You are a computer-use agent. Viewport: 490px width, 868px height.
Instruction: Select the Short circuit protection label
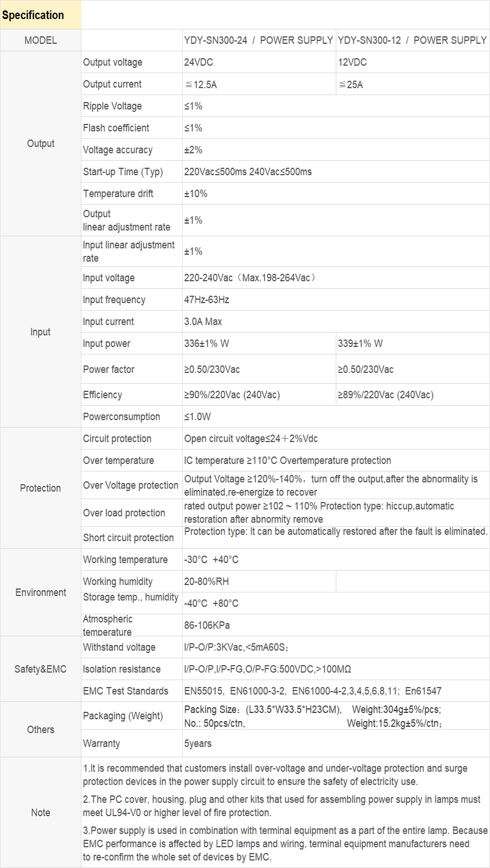129,538
